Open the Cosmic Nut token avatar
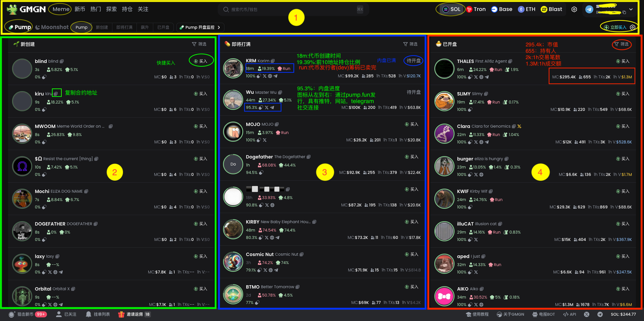Viewport: 644px width, 321px height. pyautogui.click(x=233, y=262)
